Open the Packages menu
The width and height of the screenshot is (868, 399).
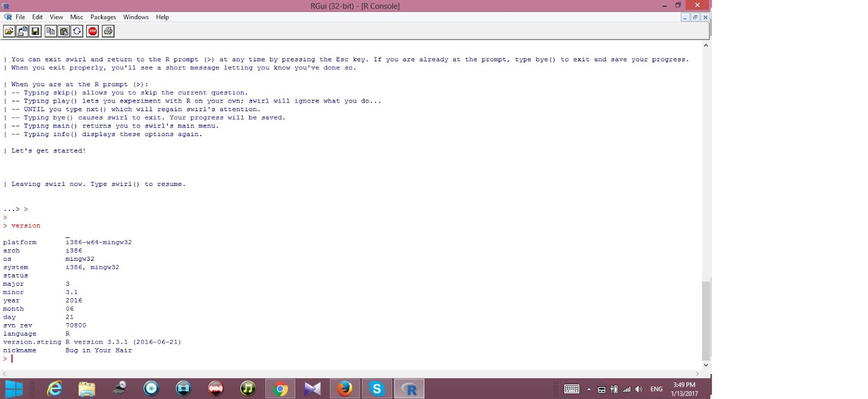click(x=103, y=17)
